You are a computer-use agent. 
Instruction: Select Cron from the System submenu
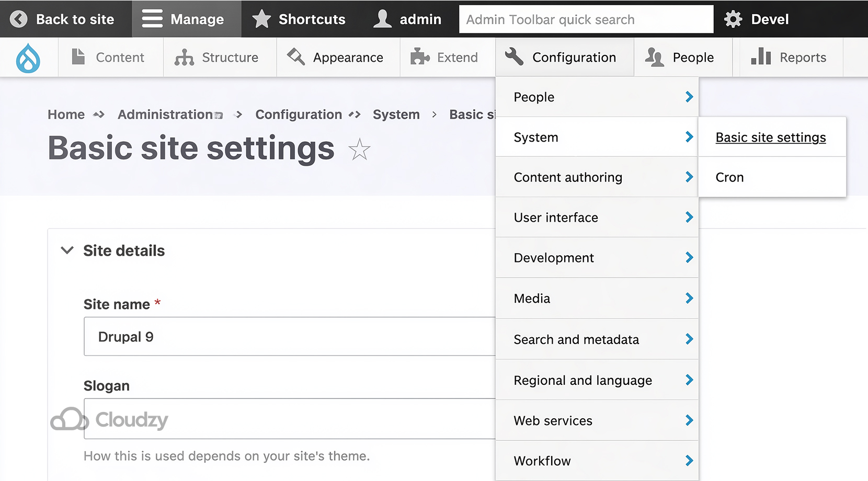[729, 177]
